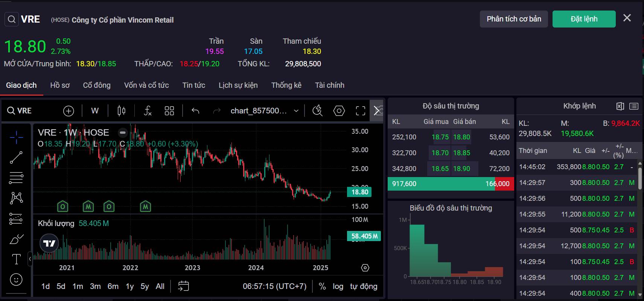Set chart range to 1y
The height and width of the screenshot is (301, 644).
(130, 286)
